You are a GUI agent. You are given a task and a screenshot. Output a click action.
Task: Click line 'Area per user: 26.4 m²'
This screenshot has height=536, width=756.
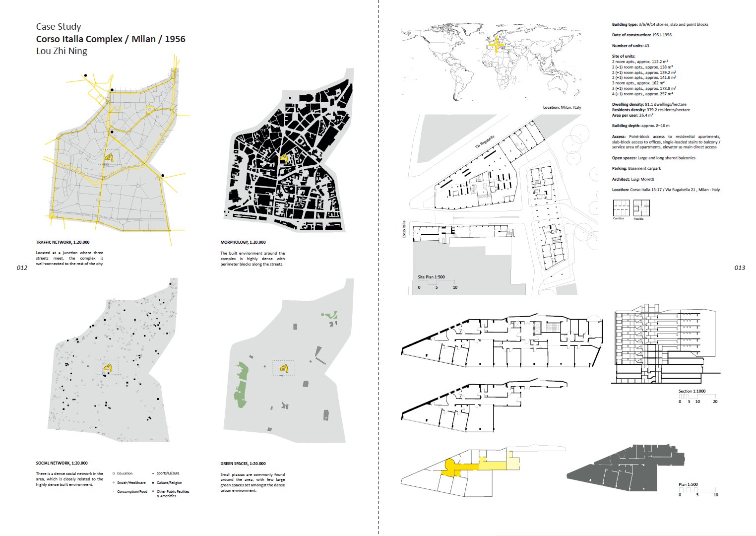tap(633, 115)
